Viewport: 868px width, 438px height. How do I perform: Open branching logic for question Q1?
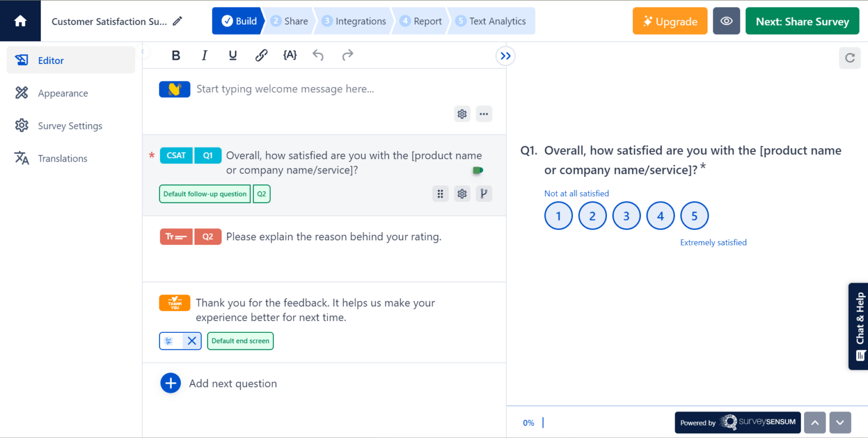pyautogui.click(x=484, y=193)
